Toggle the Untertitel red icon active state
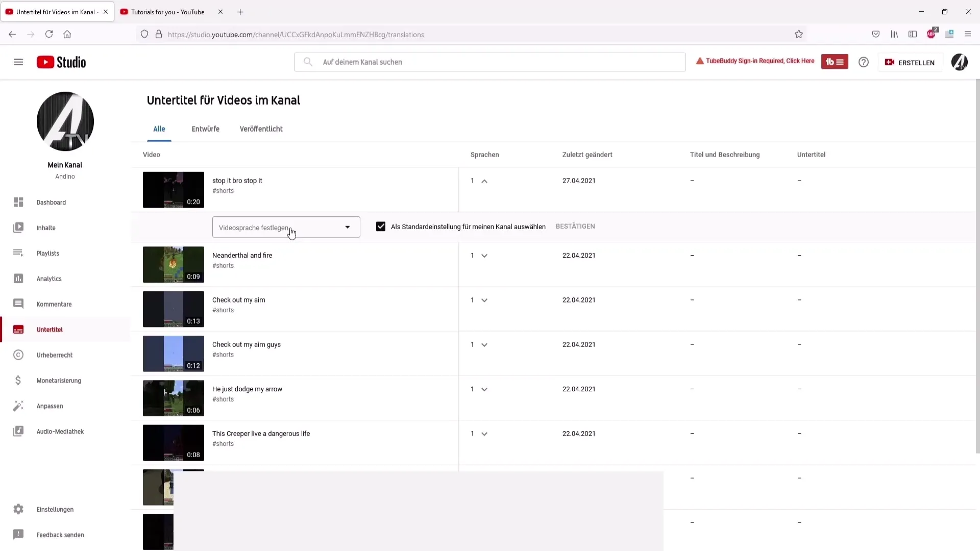 point(18,330)
